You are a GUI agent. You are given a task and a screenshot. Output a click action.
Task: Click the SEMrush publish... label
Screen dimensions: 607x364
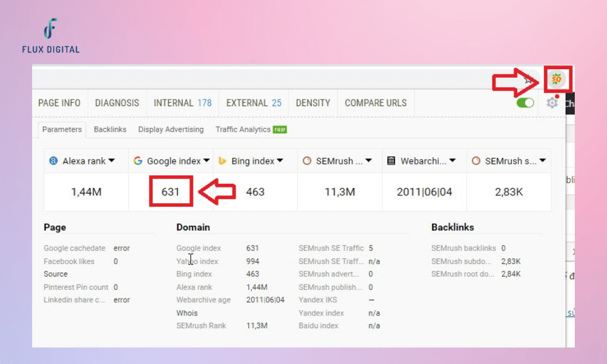[x=330, y=287]
